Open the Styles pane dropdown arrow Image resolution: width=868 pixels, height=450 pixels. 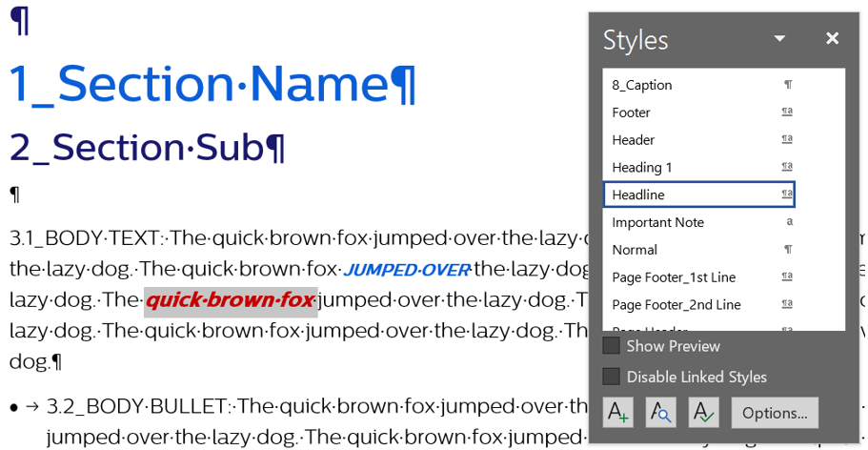click(x=779, y=39)
